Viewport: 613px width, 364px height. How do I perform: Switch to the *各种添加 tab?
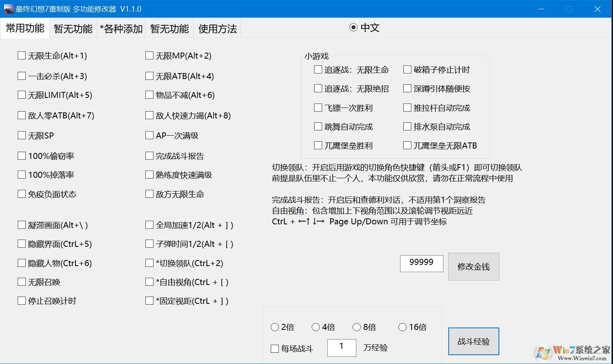pyautogui.click(x=121, y=28)
